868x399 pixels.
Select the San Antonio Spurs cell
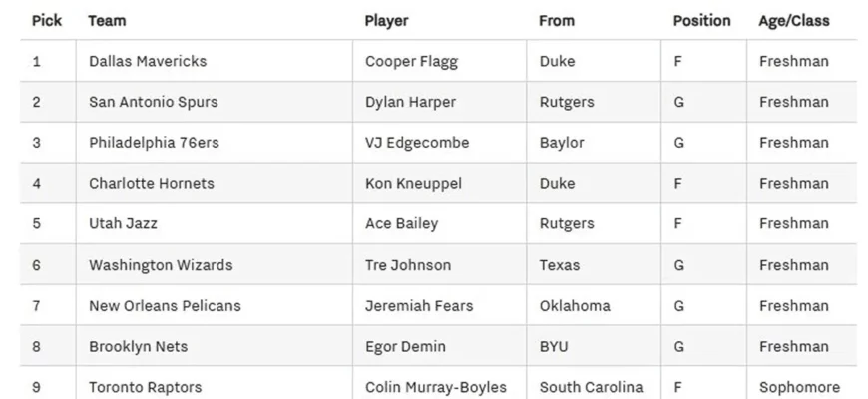pyautogui.click(x=153, y=102)
